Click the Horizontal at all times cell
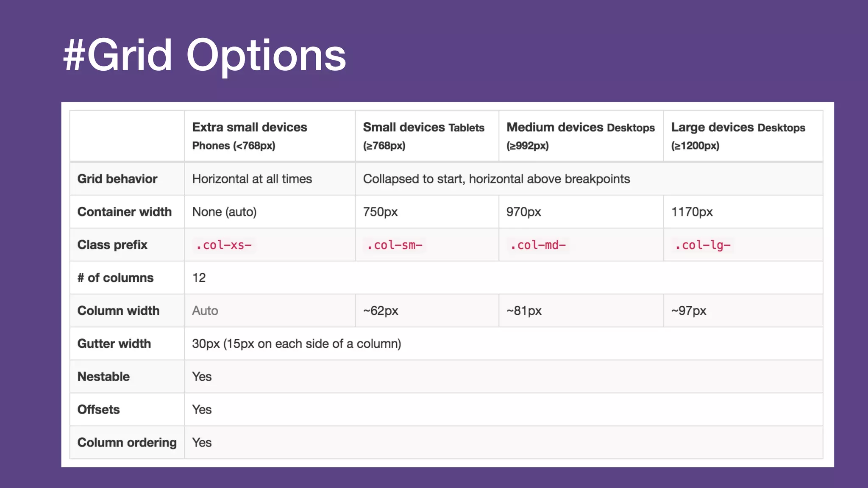868x488 pixels. pyautogui.click(x=252, y=179)
